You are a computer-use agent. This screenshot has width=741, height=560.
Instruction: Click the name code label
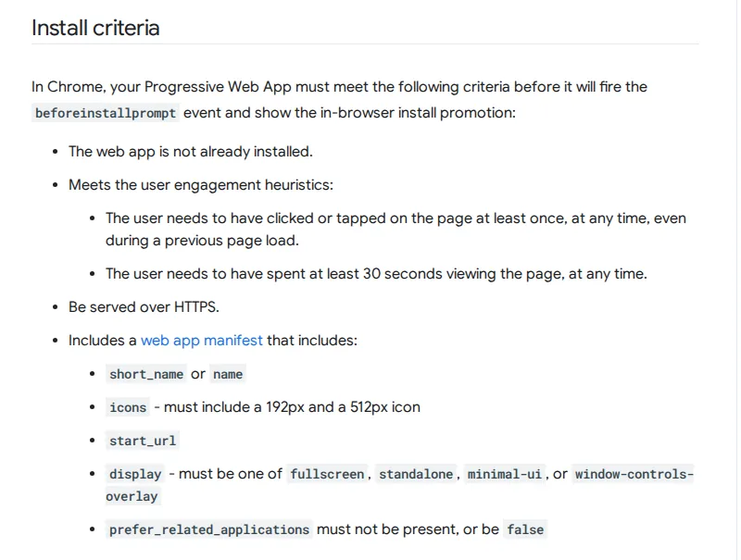(x=228, y=375)
